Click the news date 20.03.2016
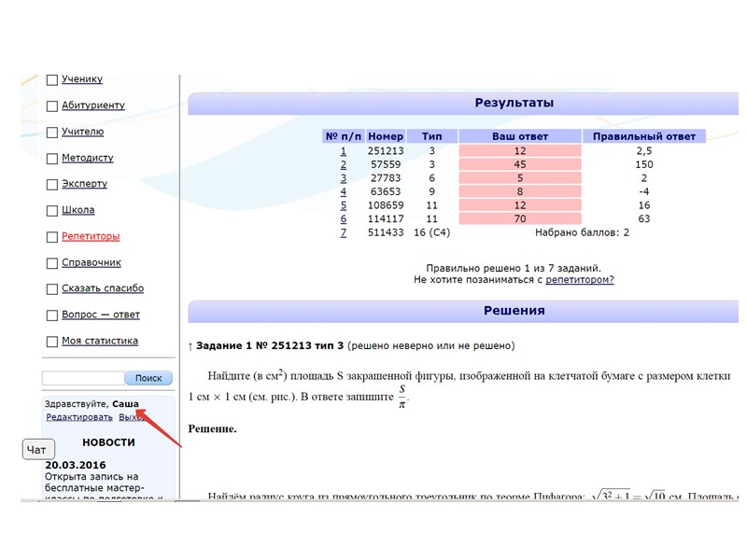This screenshot has width=747, height=560. [x=76, y=465]
